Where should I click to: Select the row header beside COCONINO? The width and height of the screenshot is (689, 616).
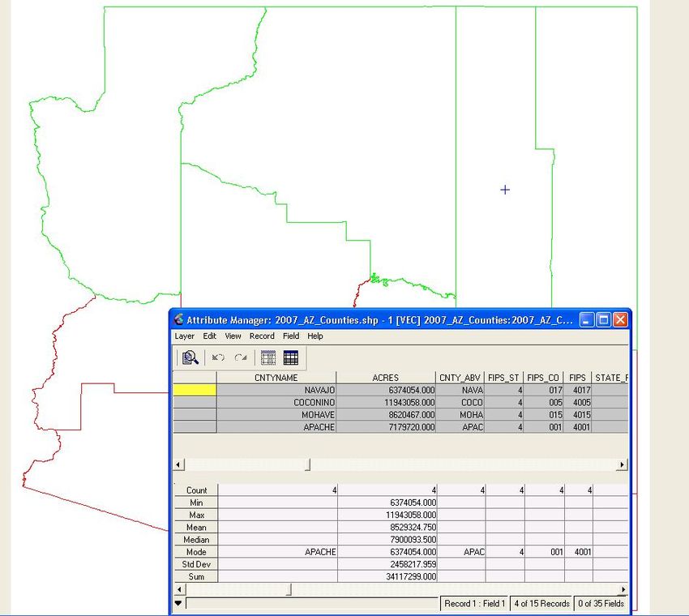coord(195,402)
